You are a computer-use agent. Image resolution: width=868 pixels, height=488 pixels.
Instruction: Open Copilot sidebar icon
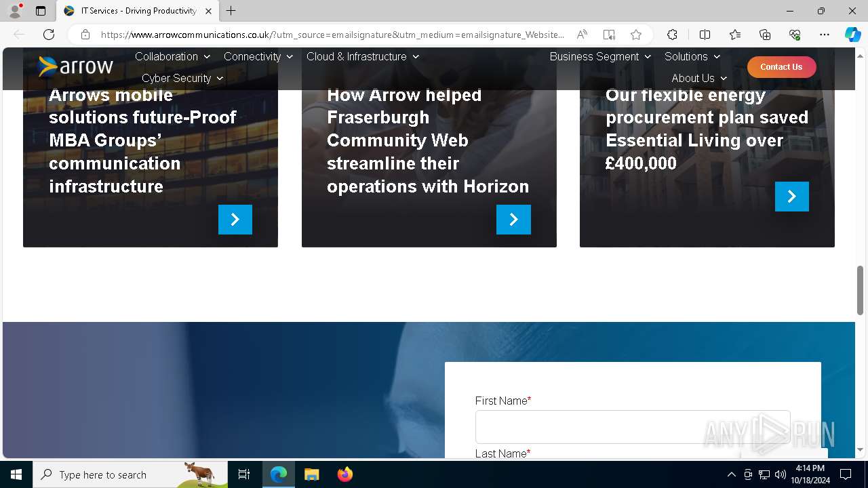tap(852, 35)
